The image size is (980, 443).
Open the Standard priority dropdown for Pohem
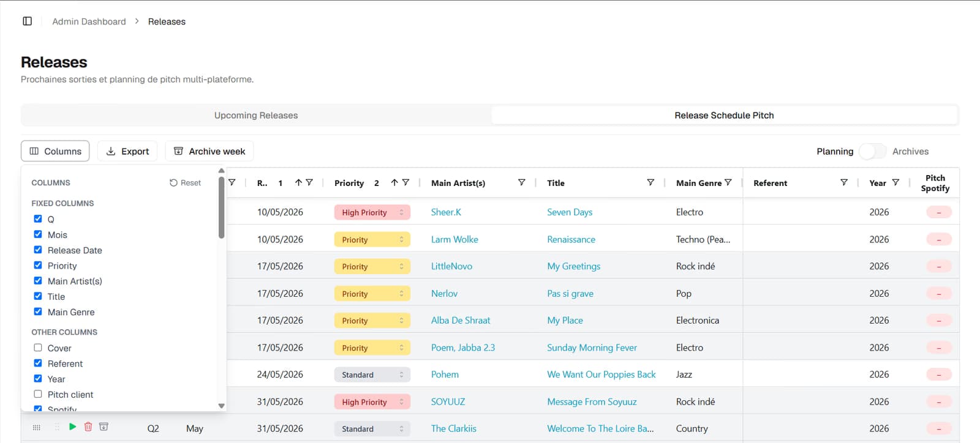pyautogui.click(x=372, y=374)
